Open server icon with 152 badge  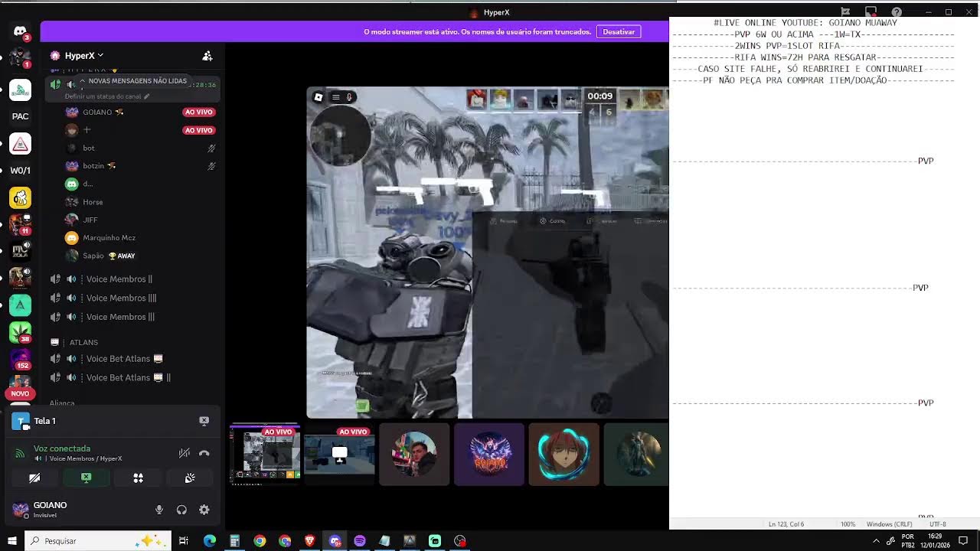point(20,359)
